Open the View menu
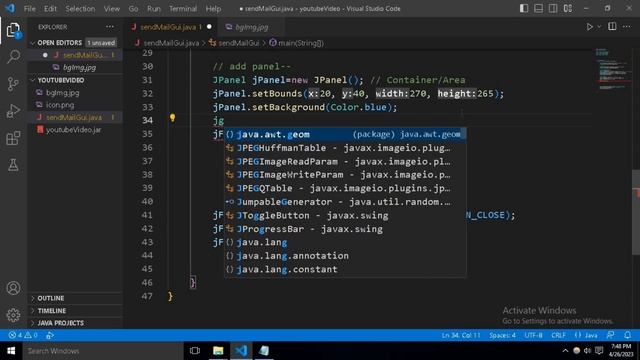The image size is (640, 360). pos(111,9)
